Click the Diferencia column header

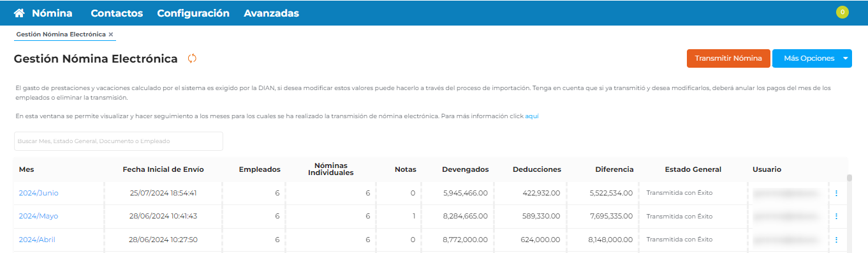tap(614, 169)
